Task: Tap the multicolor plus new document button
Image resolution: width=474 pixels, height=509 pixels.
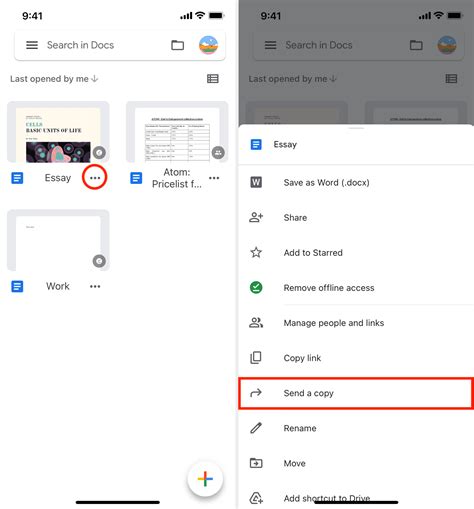Action: (205, 479)
